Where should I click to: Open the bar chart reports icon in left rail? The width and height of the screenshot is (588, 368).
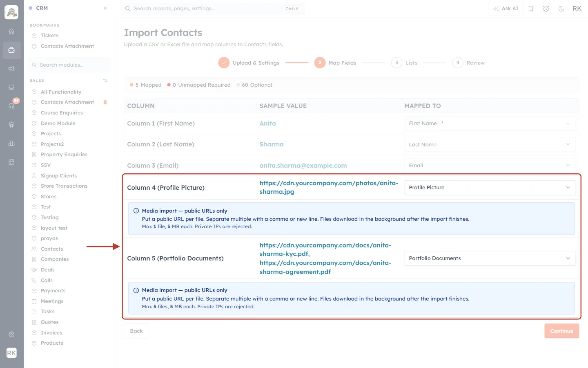point(11,143)
